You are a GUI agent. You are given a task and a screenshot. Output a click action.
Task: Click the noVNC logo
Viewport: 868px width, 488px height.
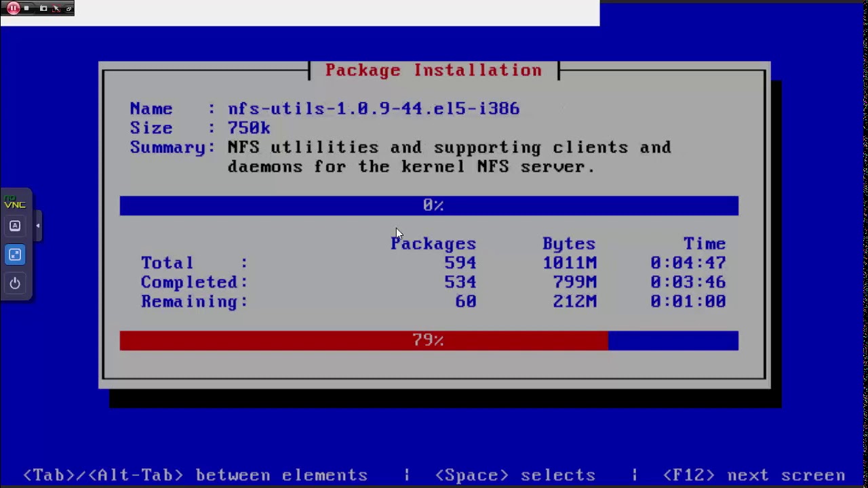(15, 201)
